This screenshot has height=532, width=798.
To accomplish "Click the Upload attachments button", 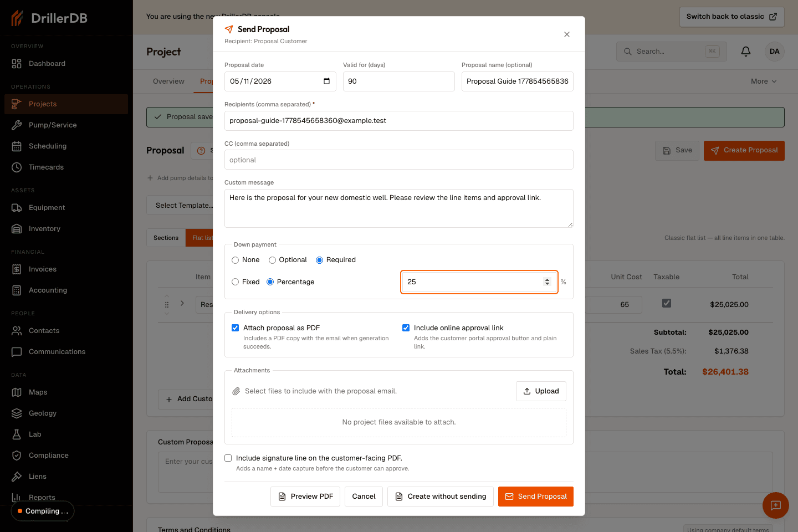I will pos(541,391).
